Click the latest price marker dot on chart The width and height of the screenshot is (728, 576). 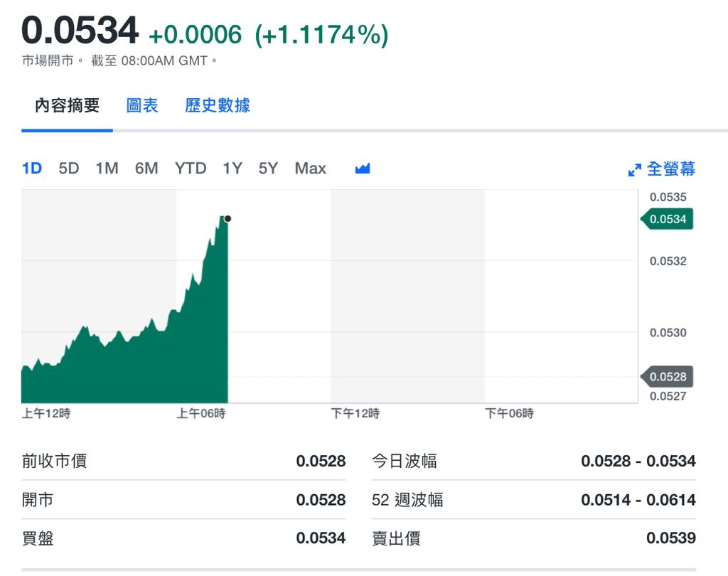point(228,219)
